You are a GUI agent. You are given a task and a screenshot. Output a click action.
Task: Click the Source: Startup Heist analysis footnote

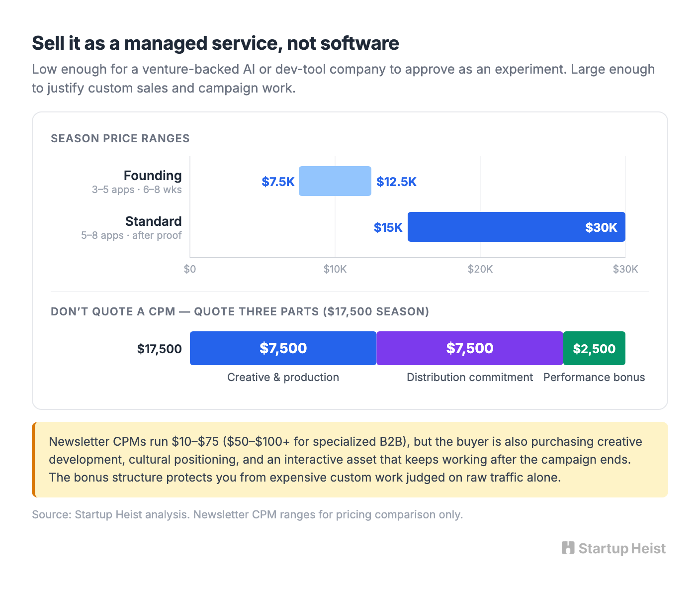click(x=248, y=514)
